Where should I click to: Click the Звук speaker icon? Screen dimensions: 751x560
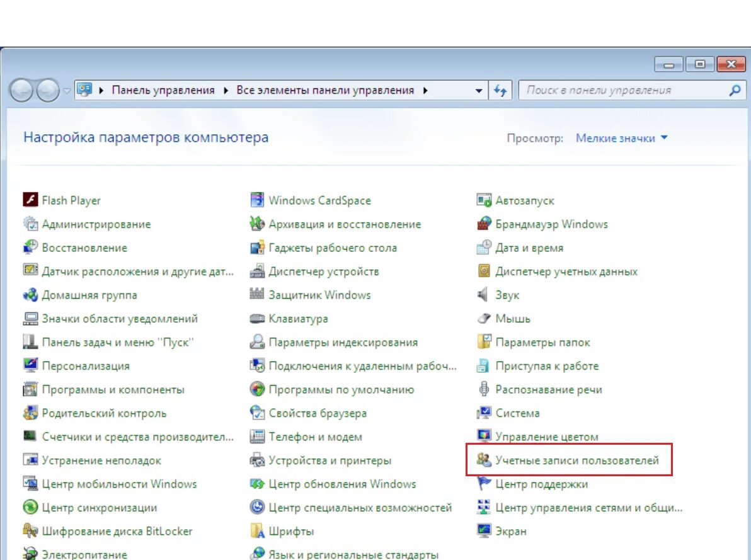(x=483, y=294)
